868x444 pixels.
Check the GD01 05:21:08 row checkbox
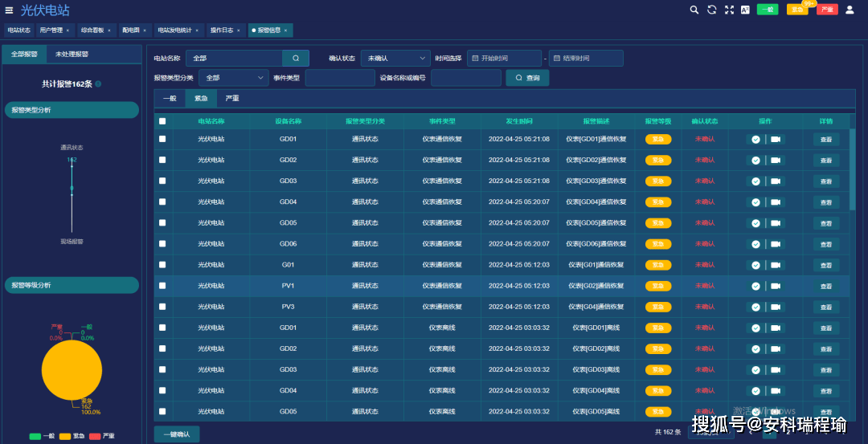(162, 140)
